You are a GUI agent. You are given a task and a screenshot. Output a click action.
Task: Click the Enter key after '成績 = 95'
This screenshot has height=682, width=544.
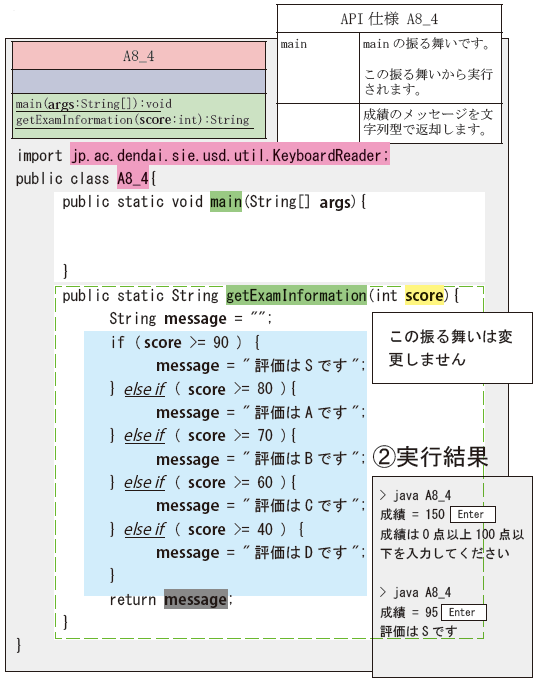coord(464,612)
